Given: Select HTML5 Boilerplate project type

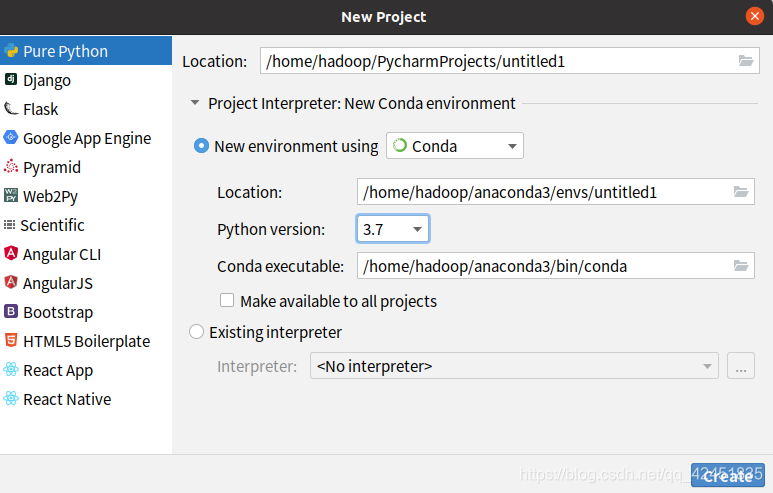Looking at the screenshot, I should [x=86, y=341].
